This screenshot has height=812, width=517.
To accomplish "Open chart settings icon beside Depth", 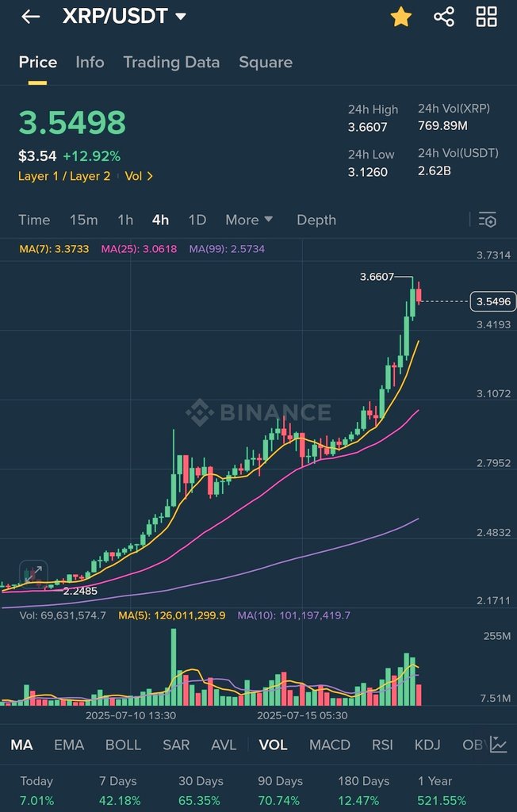I will [x=488, y=220].
